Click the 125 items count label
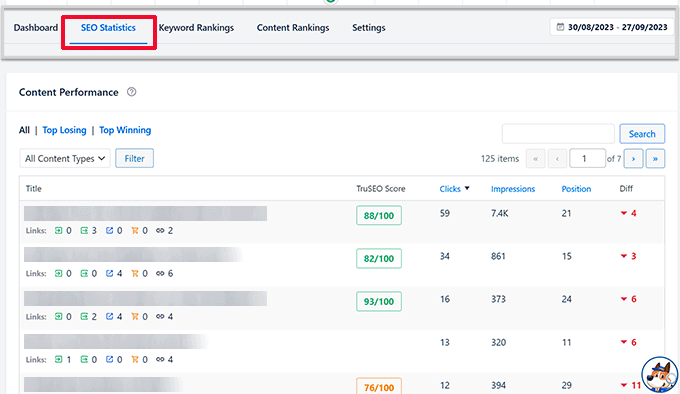Viewport: 680px width, 394px height. pyautogui.click(x=500, y=159)
